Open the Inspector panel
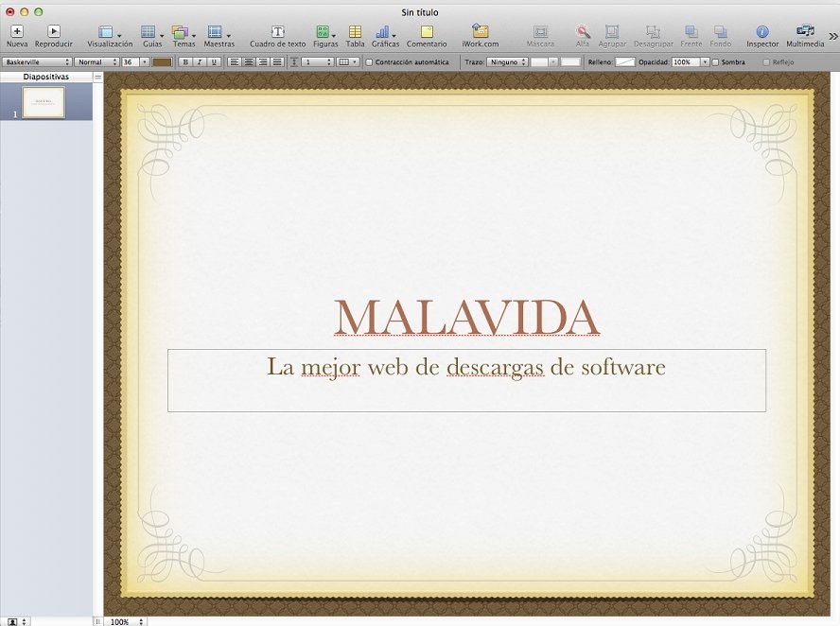840x626 pixels. click(762, 36)
